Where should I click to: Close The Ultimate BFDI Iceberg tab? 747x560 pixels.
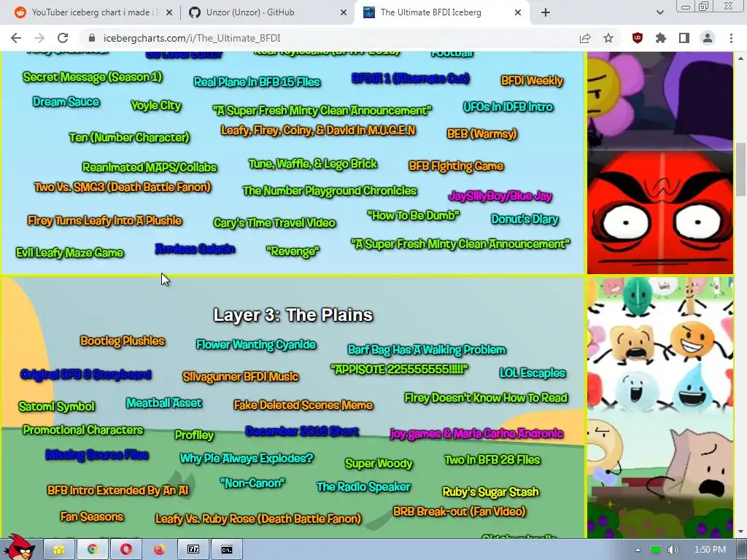pyautogui.click(x=518, y=13)
